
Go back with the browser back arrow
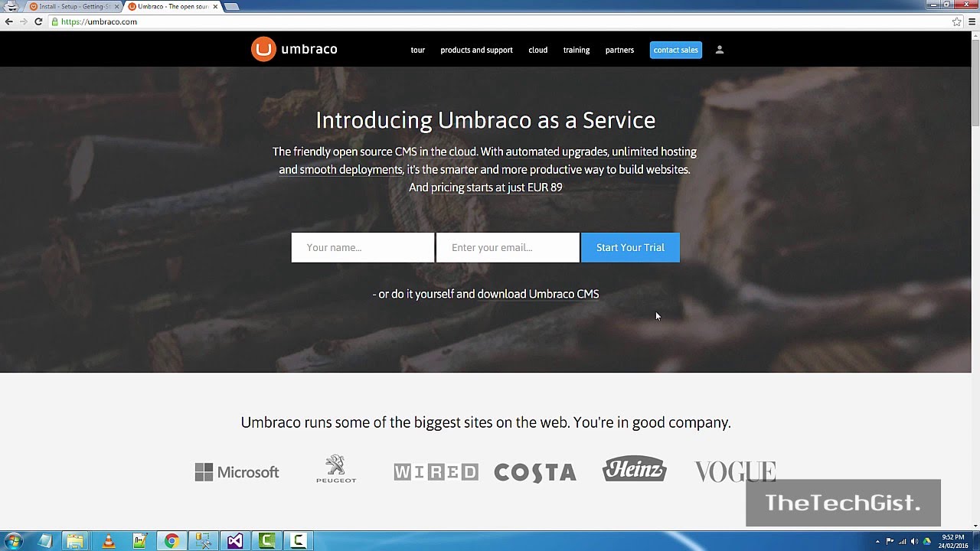[8, 21]
